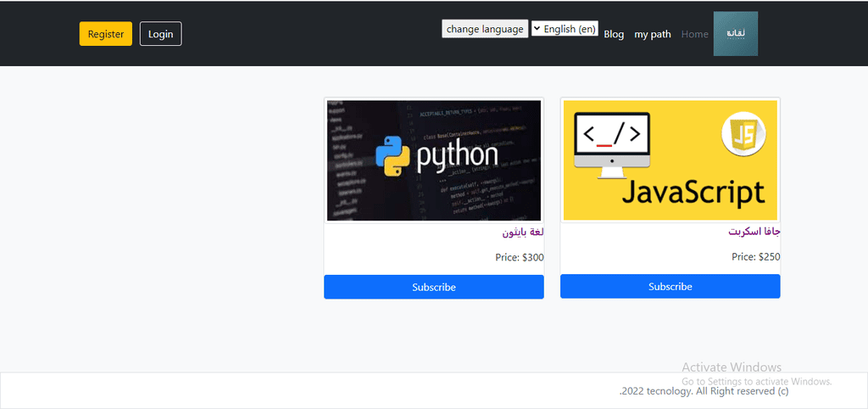868x409 pixels.
Task: Open the JavaScript course thumbnail image
Action: [x=670, y=160]
